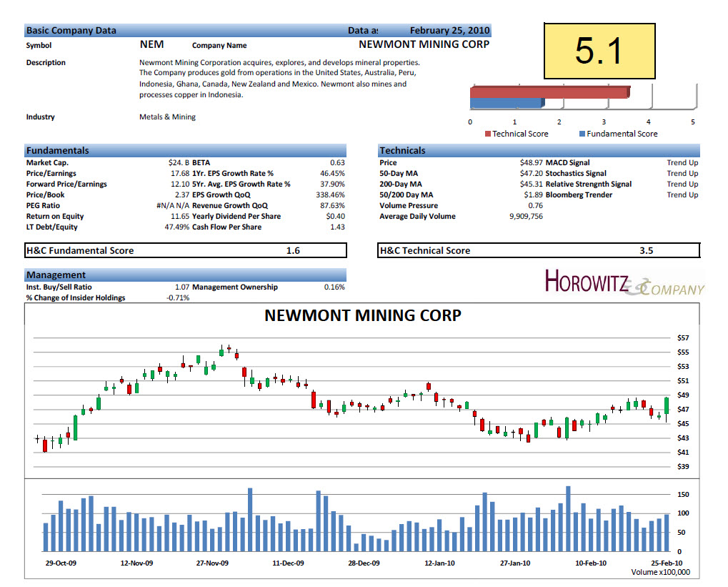Select the industry value "Metals & Mining"
Image resolution: width=728 pixels, height=587 pixels.
click(168, 117)
